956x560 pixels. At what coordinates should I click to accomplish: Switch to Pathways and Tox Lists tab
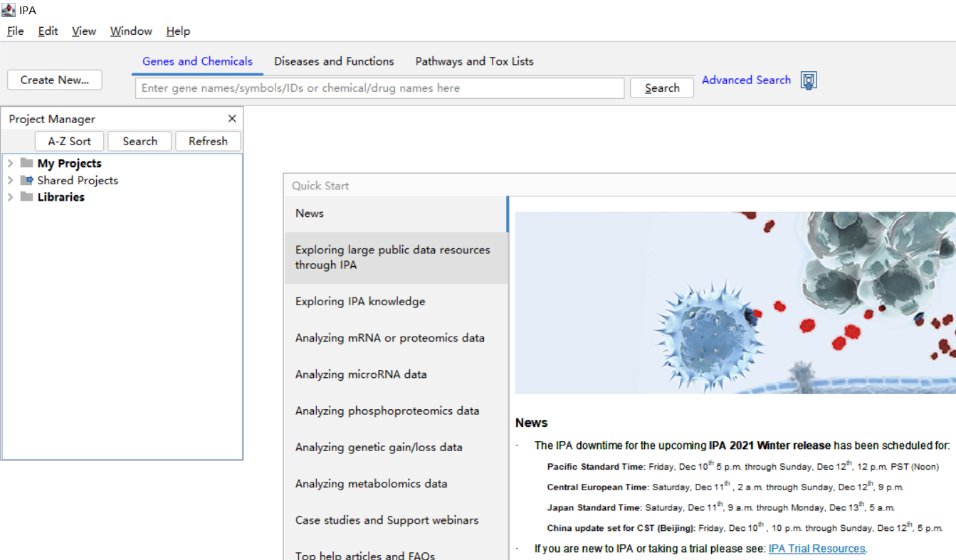coord(475,61)
